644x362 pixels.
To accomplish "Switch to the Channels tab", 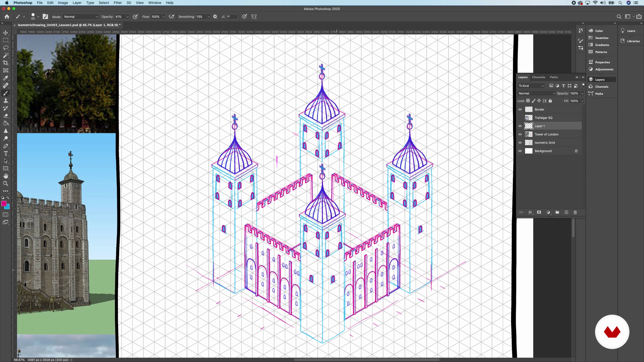I will tap(539, 77).
